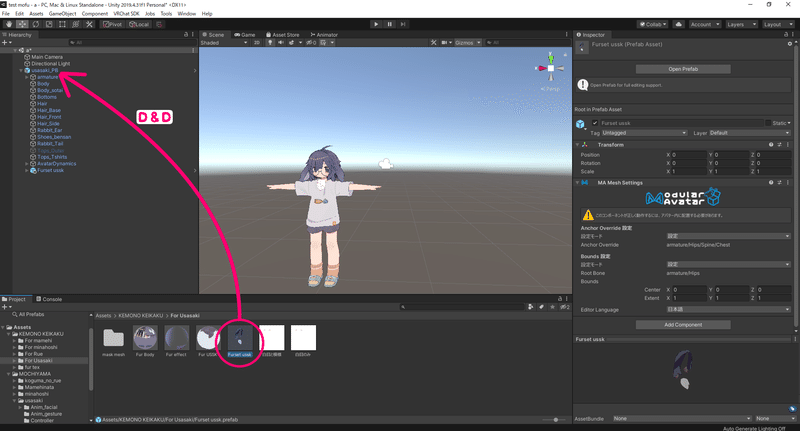Open scene component tools icon

click(434, 42)
